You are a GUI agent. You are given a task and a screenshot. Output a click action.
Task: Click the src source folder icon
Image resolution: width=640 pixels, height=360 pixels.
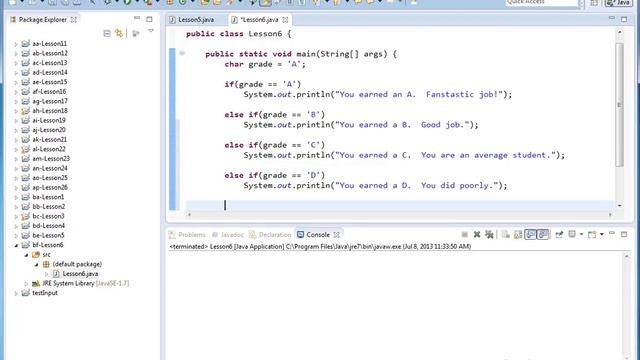point(36,254)
